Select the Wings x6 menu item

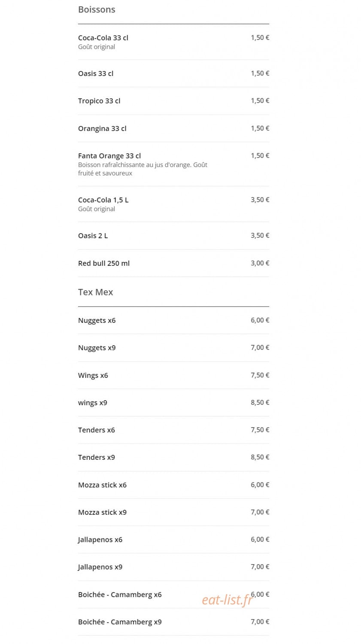pyautogui.click(x=173, y=375)
